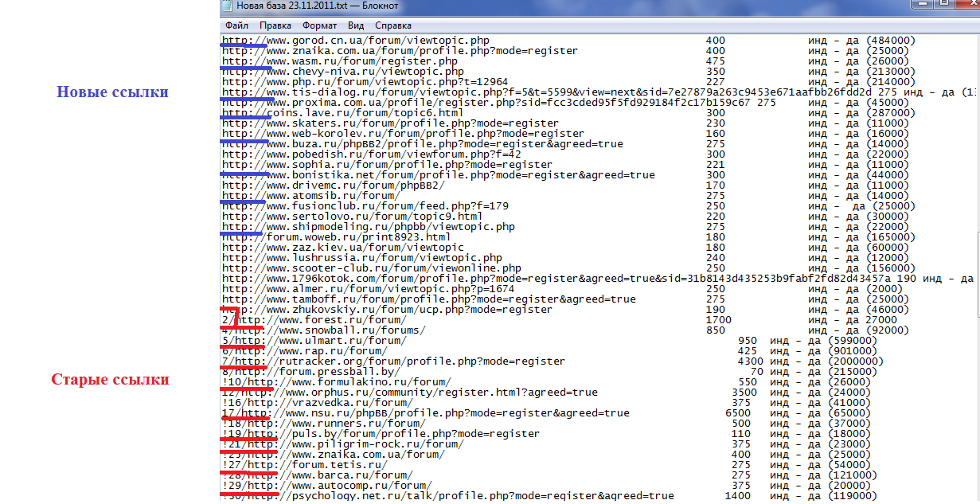Click the chevy-niva.ru viewtopic.php URL
980x504 pixels.
[x=343, y=72]
